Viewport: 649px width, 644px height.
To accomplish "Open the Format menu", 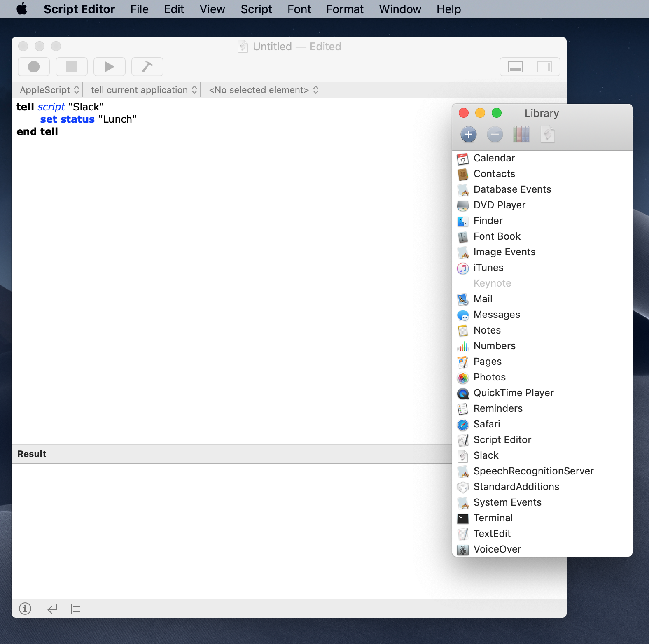I will tap(345, 9).
